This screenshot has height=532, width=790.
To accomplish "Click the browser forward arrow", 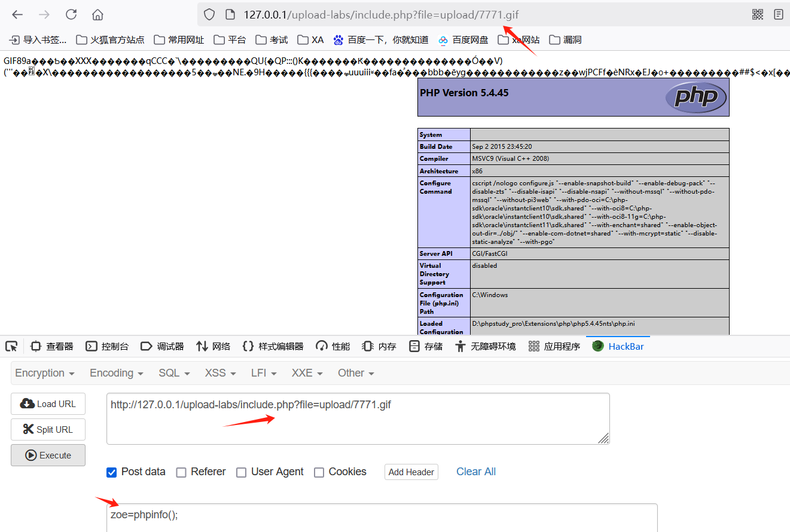I will click(44, 14).
